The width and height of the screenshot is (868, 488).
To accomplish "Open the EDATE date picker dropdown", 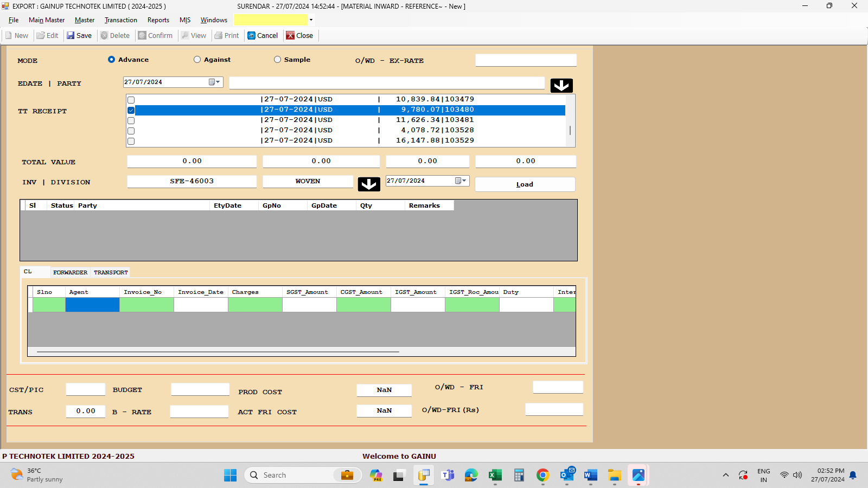I will pyautogui.click(x=215, y=82).
